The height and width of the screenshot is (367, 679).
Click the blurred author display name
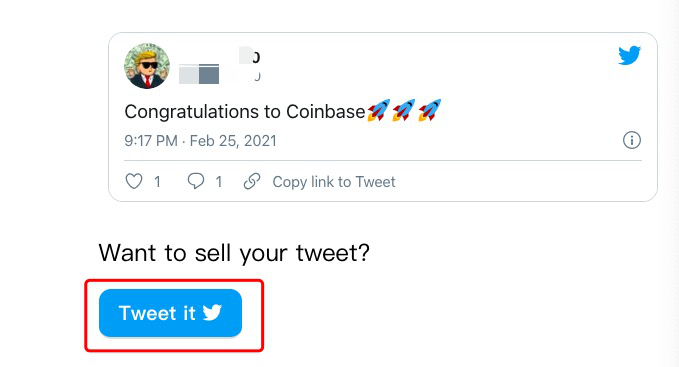pos(249,55)
